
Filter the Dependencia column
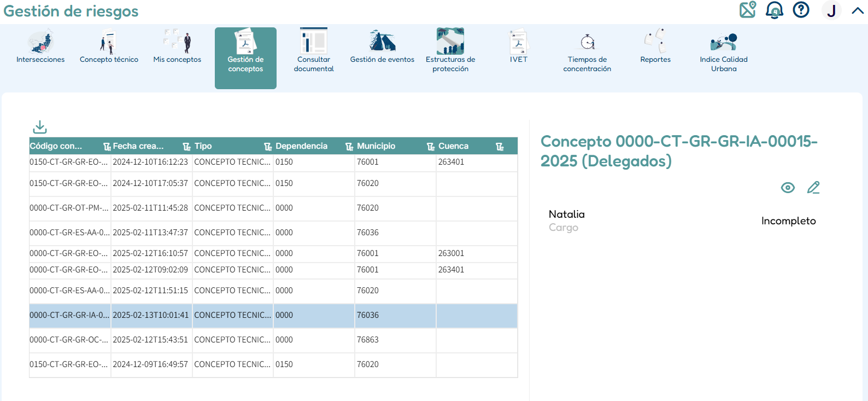click(x=349, y=147)
